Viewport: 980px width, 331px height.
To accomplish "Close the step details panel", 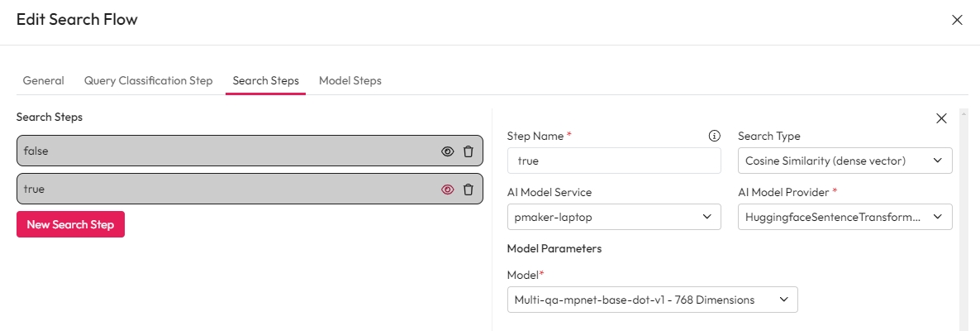I will (941, 118).
